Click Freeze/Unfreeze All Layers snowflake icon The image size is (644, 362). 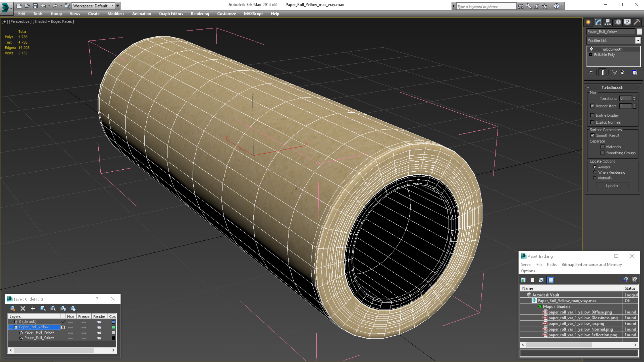click(x=73, y=308)
